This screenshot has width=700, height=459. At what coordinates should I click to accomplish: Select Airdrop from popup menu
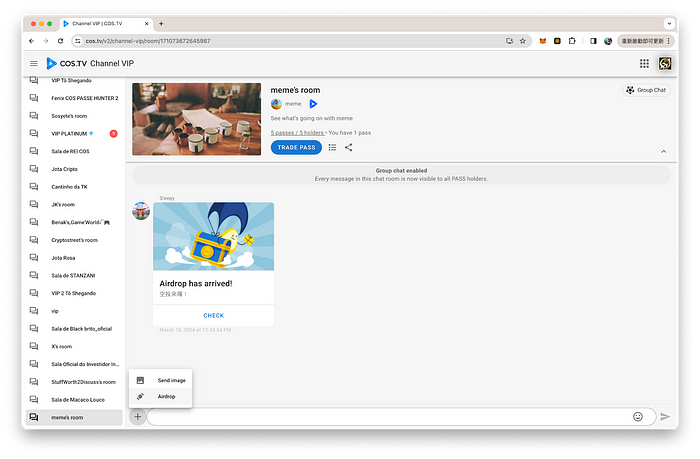point(160,396)
